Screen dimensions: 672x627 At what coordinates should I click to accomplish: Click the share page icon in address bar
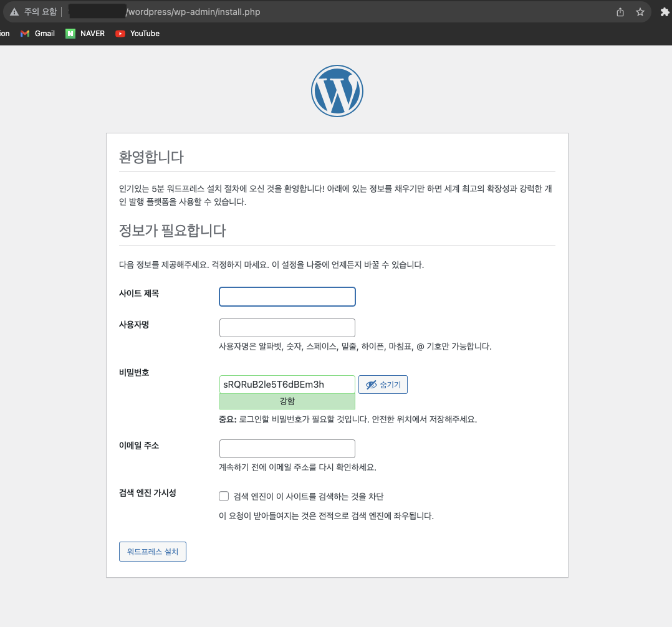pos(620,12)
